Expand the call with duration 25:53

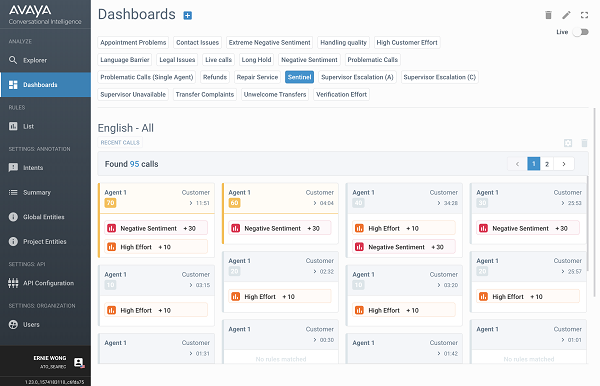point(563,203)
